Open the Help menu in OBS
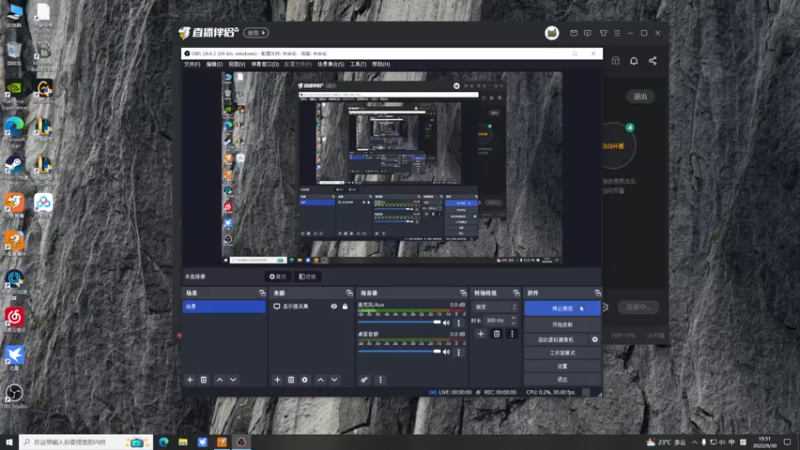800x450 pixels. pos(381,64)
